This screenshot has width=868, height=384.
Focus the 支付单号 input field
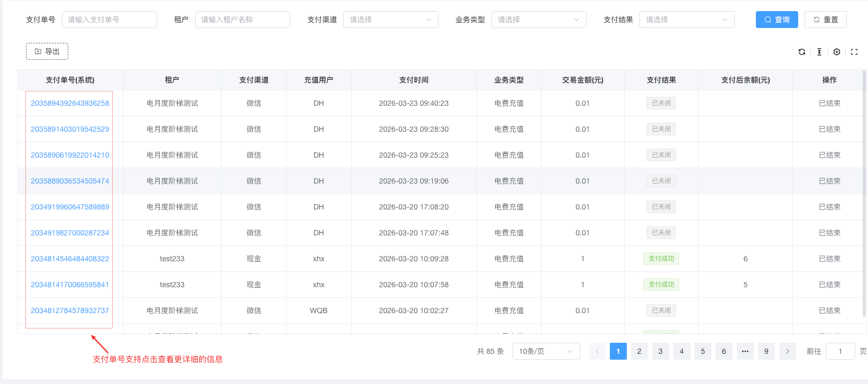click(109, 20)
